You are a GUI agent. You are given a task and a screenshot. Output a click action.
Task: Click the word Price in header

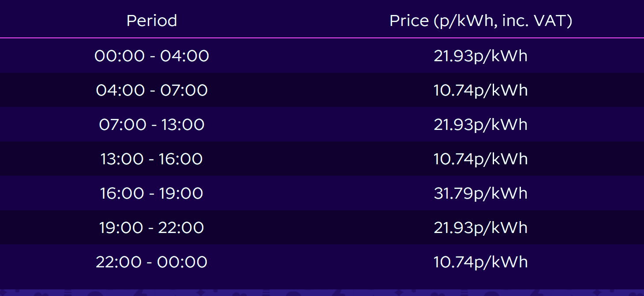coord(409,21)
